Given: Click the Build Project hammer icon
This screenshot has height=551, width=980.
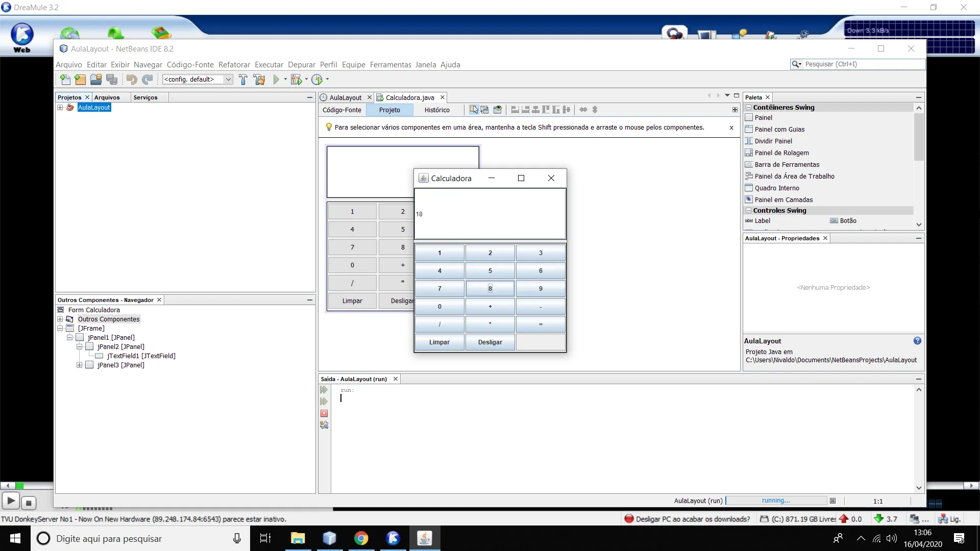Looking at the screenshot, I should [x=243, y=80].
